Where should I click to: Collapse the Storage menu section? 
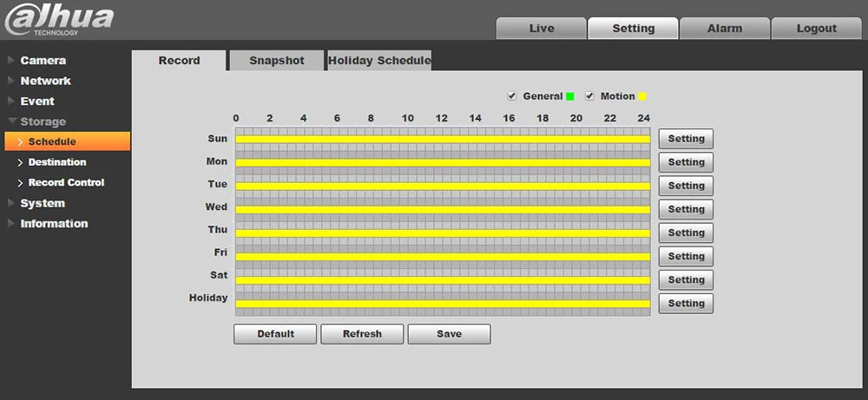43,121
